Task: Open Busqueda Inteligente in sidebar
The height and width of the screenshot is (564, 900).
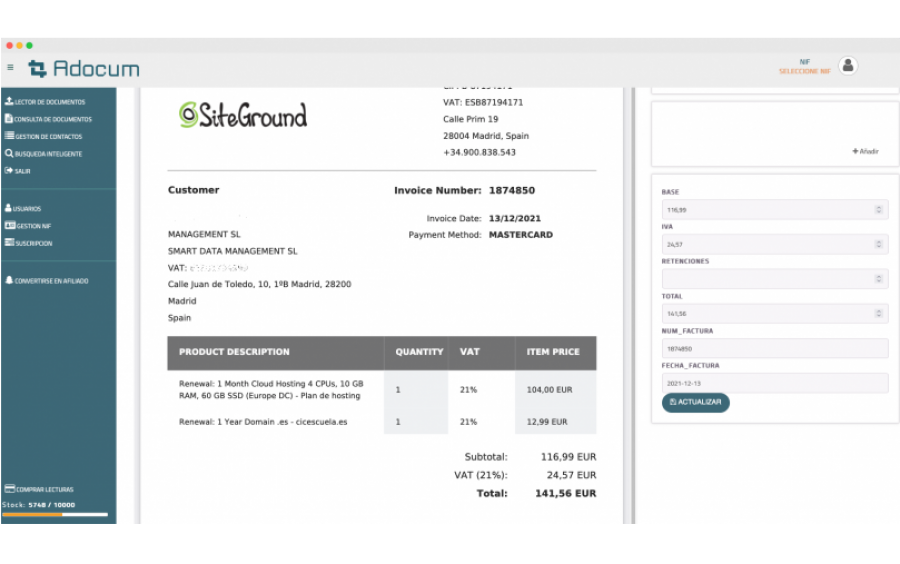Action: coord(44,153)
